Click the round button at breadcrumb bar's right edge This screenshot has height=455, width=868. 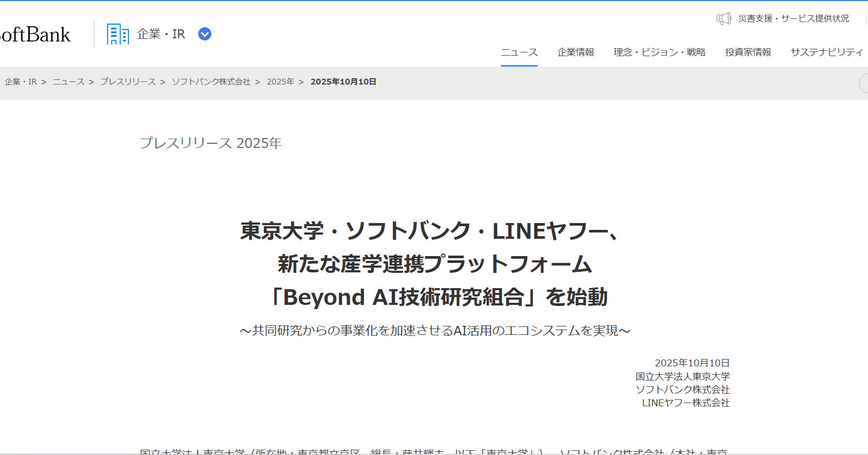[864, 83]
